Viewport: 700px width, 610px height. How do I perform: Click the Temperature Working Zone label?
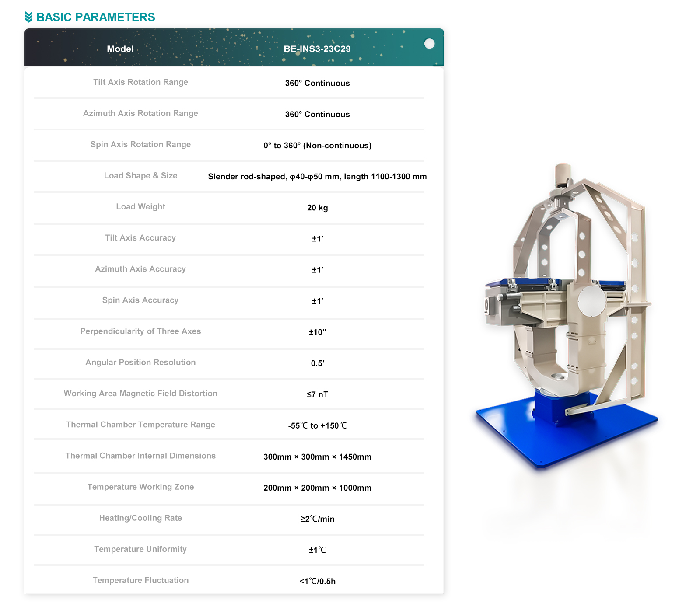pyautogui.click(x=140, y=487)
